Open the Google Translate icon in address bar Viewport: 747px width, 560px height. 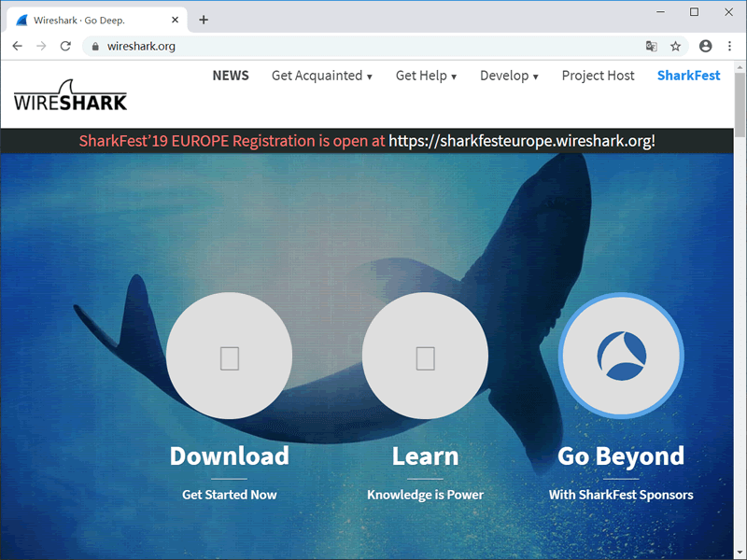pyautogui.click(x=652, y=46)
